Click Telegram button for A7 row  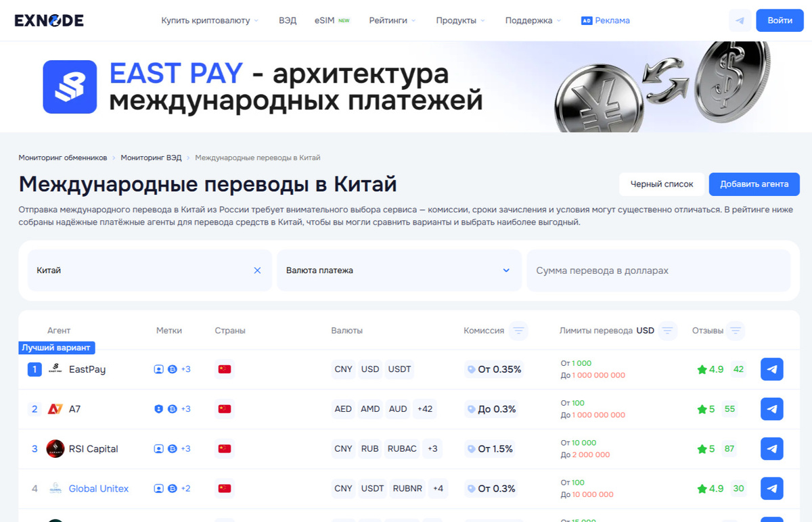(x=772, y=409)
